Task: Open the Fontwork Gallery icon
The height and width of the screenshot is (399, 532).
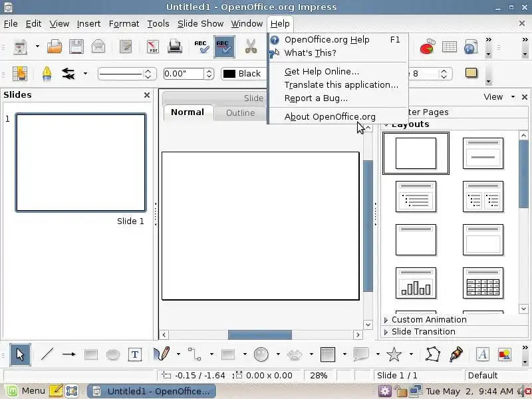Action: pyautogui.click(x=482, y=354)
